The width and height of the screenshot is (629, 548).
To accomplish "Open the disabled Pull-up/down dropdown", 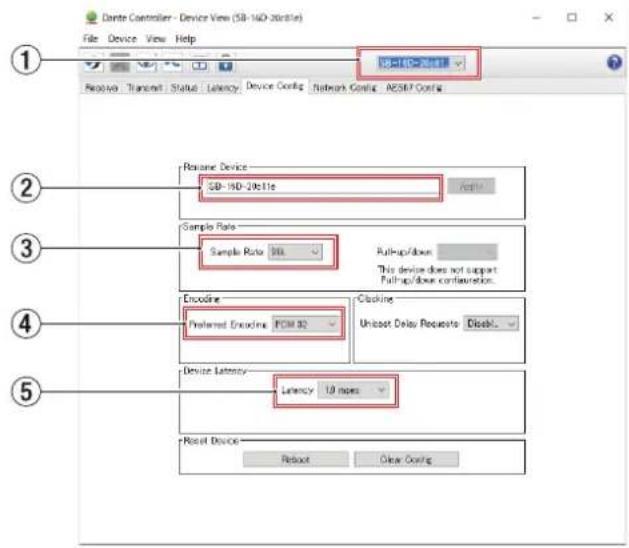I will pyautogui.click(x=467, y=252).
